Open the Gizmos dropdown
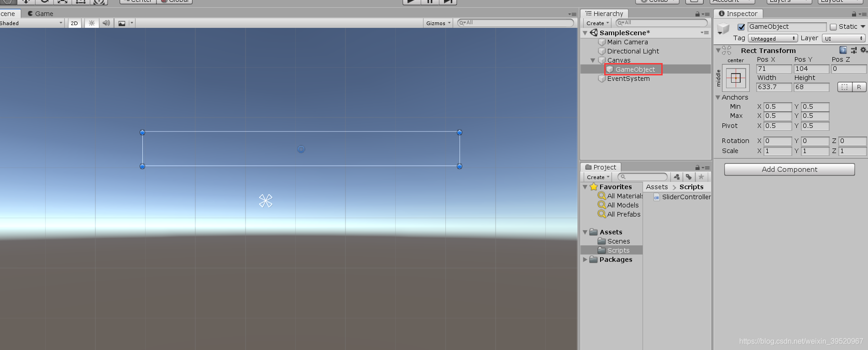 coord(438,23)
